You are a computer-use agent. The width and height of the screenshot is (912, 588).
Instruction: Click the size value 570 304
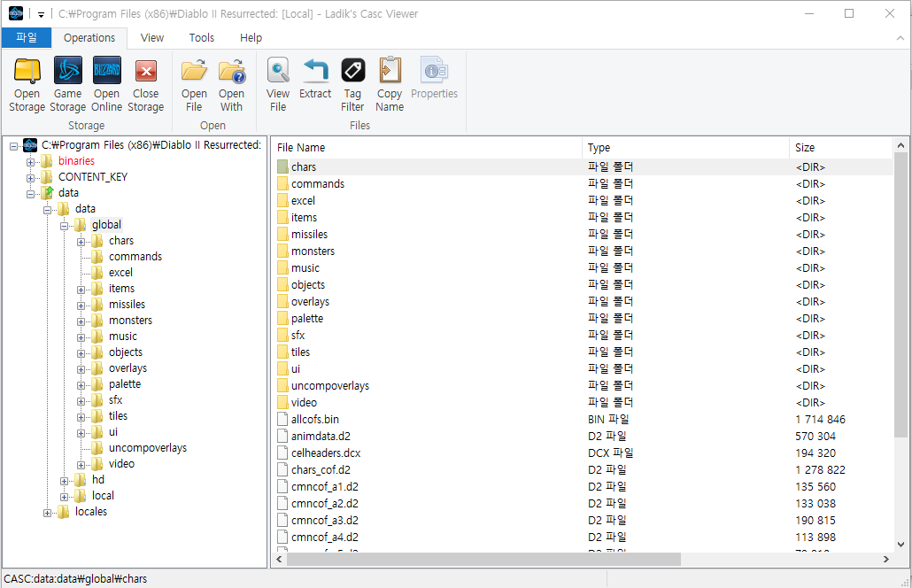(815, 437)
